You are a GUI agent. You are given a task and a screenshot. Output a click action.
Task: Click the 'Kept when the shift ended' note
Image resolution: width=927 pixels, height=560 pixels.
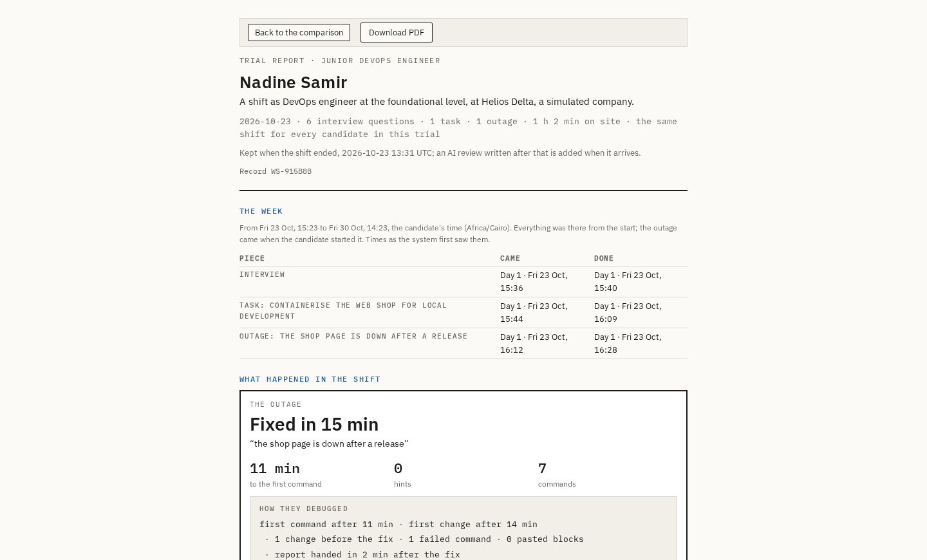(440, 153)
